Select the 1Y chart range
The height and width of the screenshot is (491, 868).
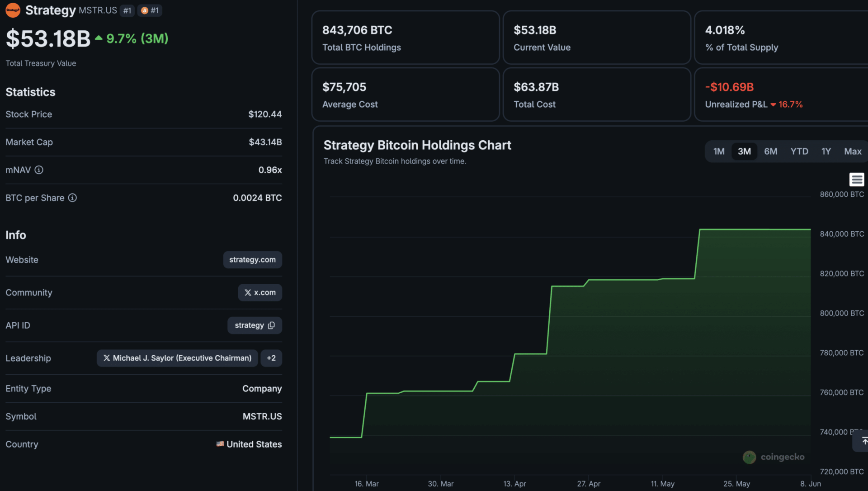click(826, 152)
